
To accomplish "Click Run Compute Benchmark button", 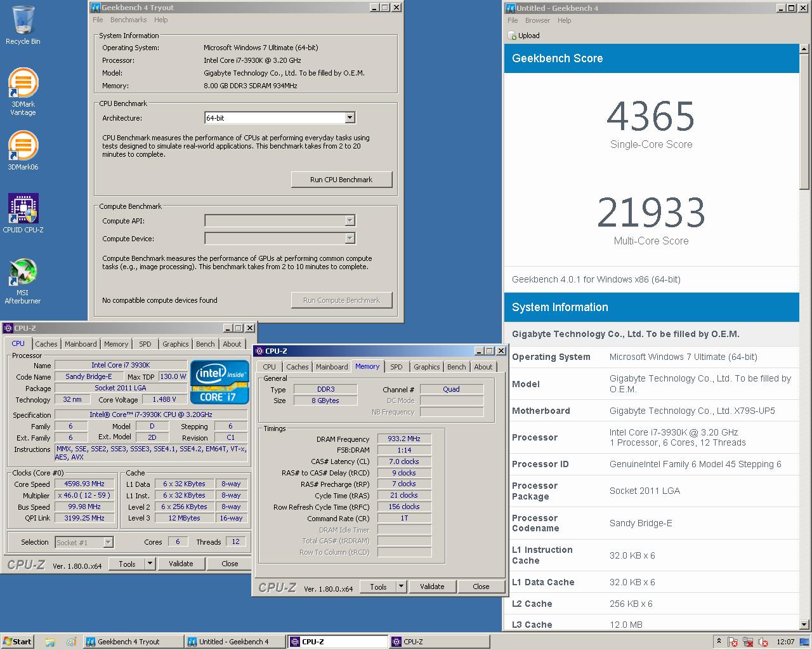I will coord(341,300).
